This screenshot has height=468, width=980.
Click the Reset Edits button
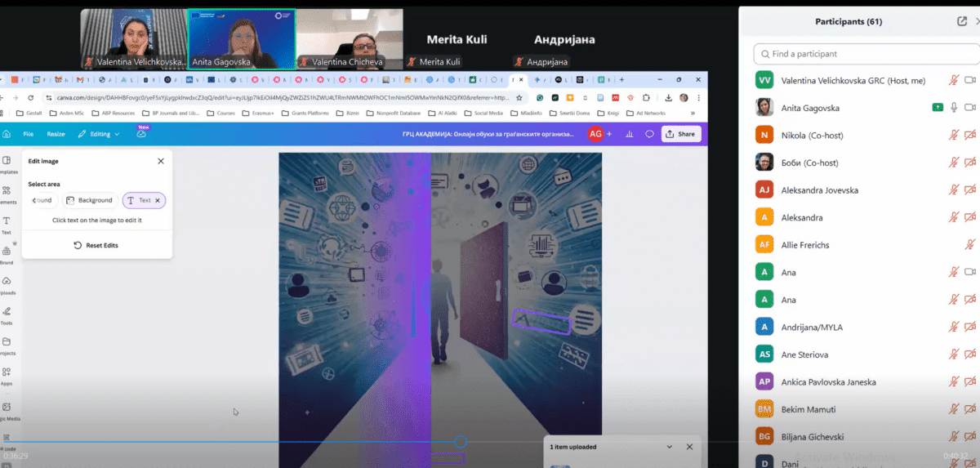(96, 245)
